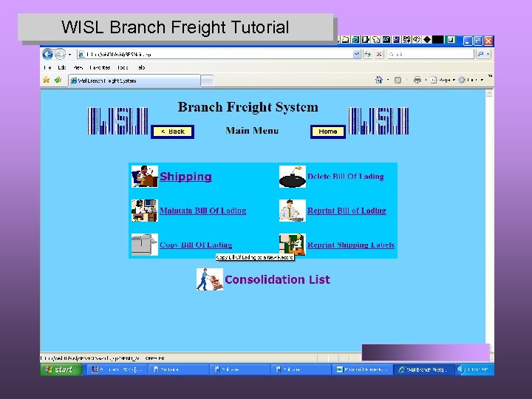Click the search magnifier icon
The width and height of the screenshot is (532, 399).
(x=480, y=54)
